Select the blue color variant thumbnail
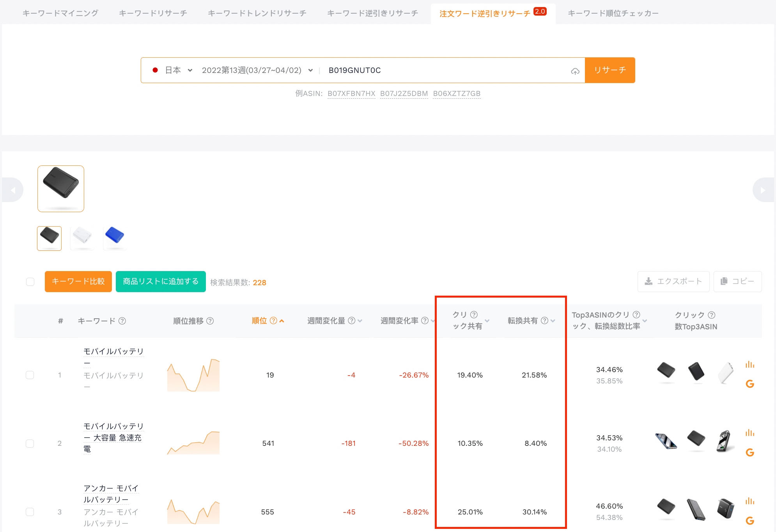This screenshot has width=776, height=532. tap(115, 236)
